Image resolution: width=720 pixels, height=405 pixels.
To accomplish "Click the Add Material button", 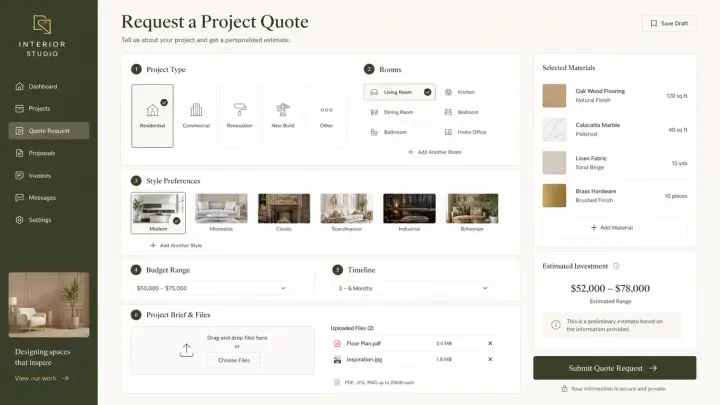I will click(x=614, y=228).
